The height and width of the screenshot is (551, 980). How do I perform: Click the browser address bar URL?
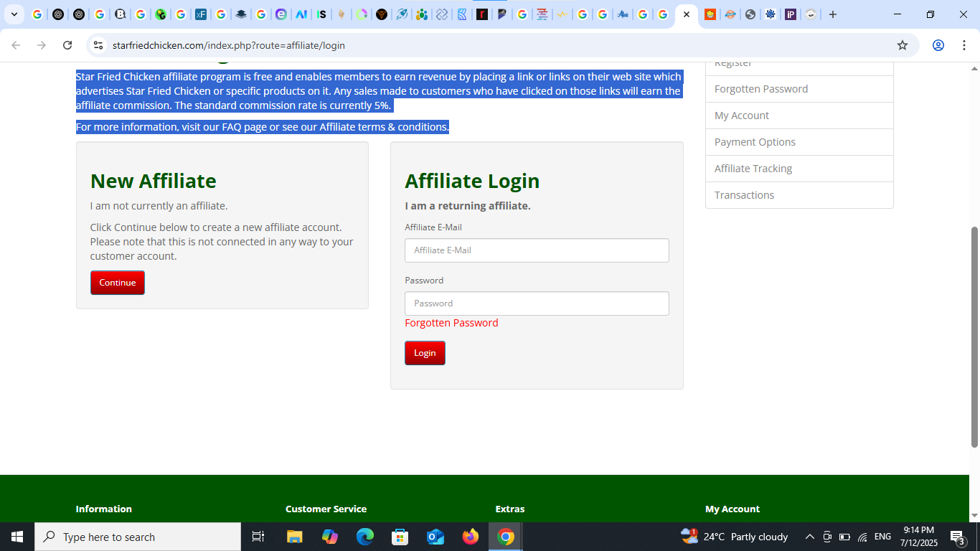229,45
